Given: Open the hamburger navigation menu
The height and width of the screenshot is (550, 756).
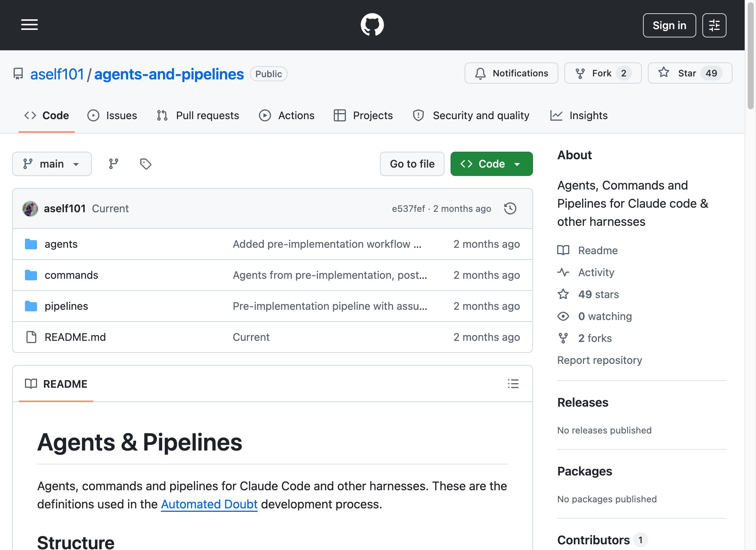Looking at the screenshot, I should [x=29, y=25].
